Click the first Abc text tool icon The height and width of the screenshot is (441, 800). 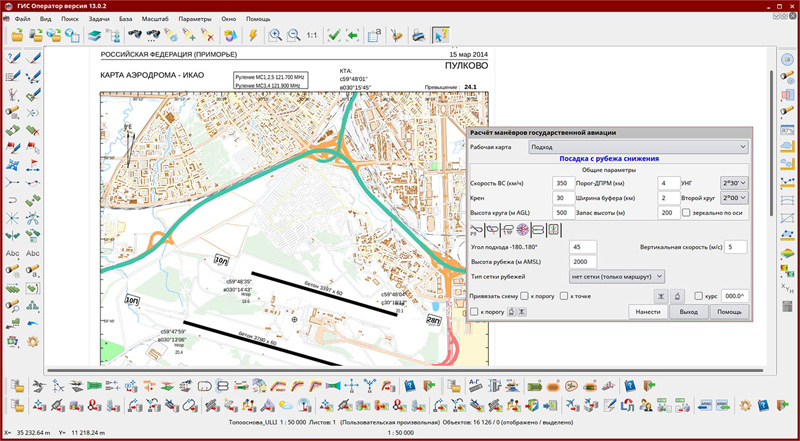point(12,254)
